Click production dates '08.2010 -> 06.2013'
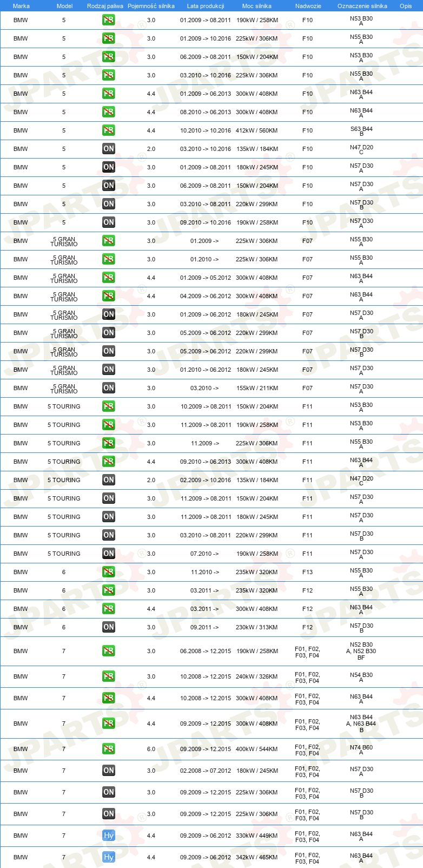Viewport: 423px width, 868px height. click(206, 112)
